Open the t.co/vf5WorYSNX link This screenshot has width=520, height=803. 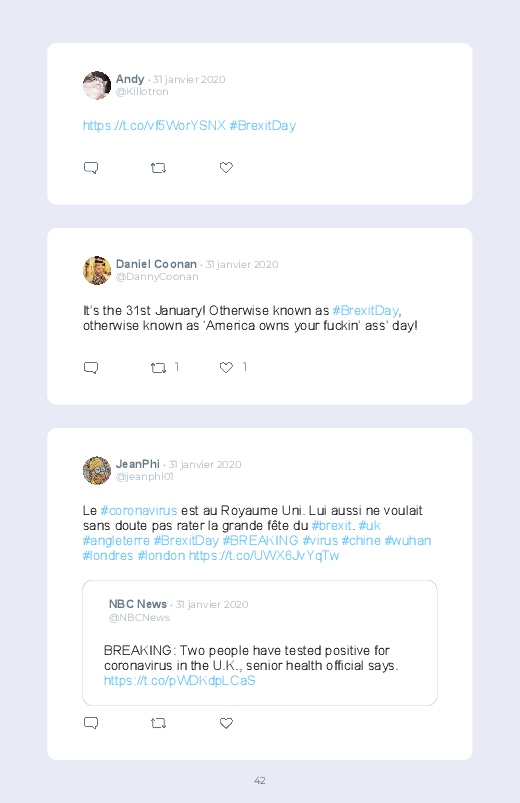coord(154,125)
